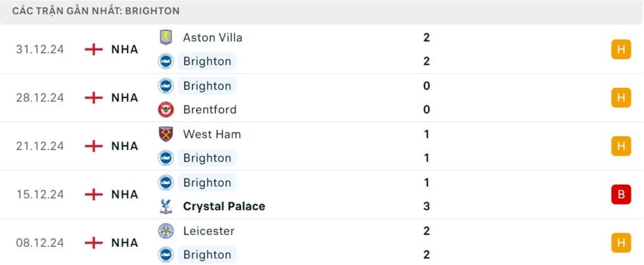Open the Brentford team link
This screenshot has width=644, height=265.
click(x=210, y=109)
